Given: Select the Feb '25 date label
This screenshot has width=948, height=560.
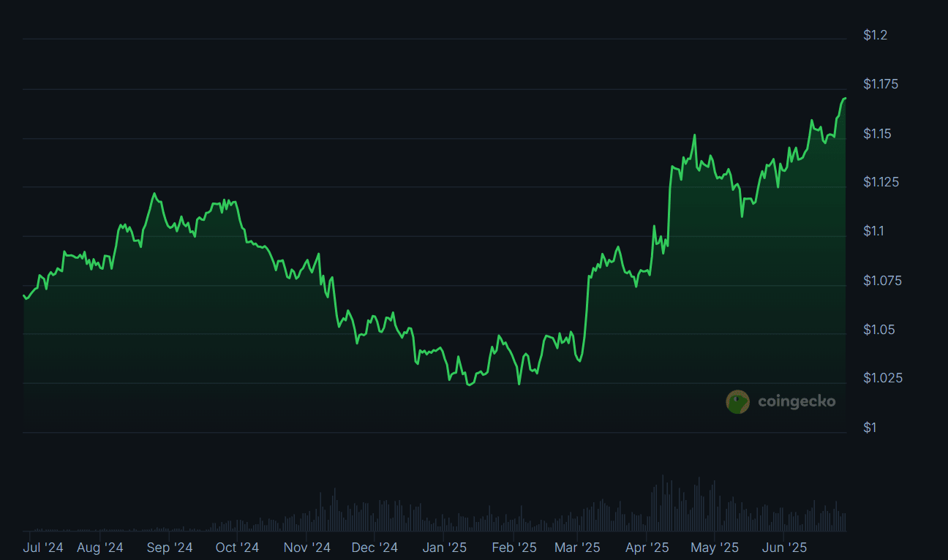Looking at the screenshot, I should point(514,547).
